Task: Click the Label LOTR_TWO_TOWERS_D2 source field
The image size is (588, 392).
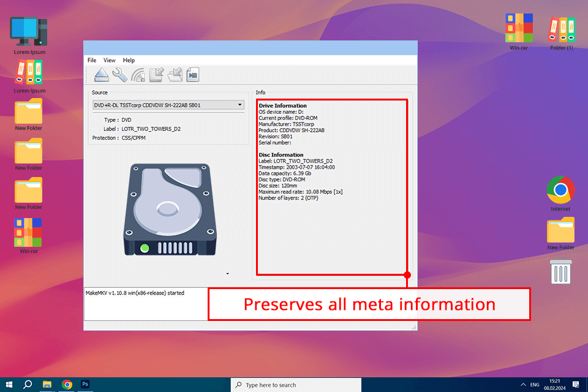Action: pos(151,129)
